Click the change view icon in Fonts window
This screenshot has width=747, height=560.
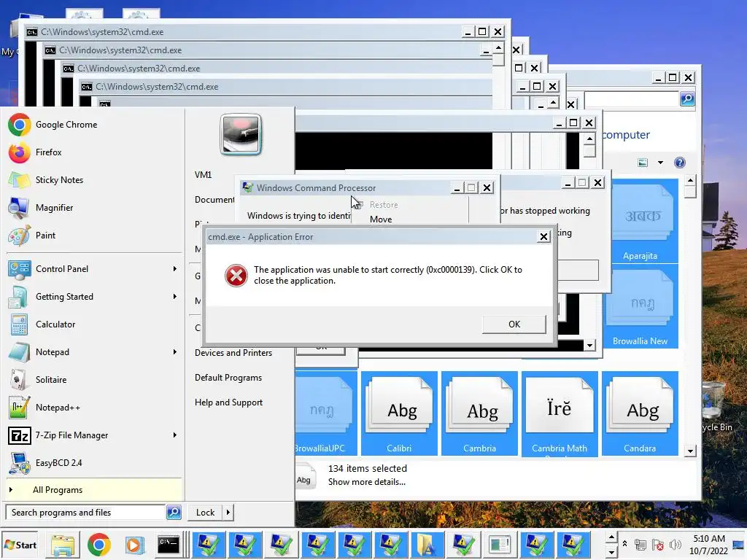pyautogui.click(x=643, y=163)
